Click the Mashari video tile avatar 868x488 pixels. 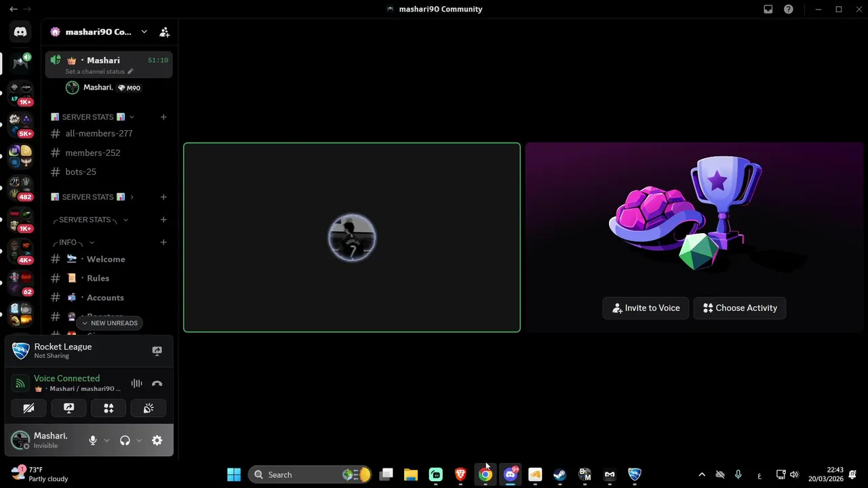[x=352, y=237]
